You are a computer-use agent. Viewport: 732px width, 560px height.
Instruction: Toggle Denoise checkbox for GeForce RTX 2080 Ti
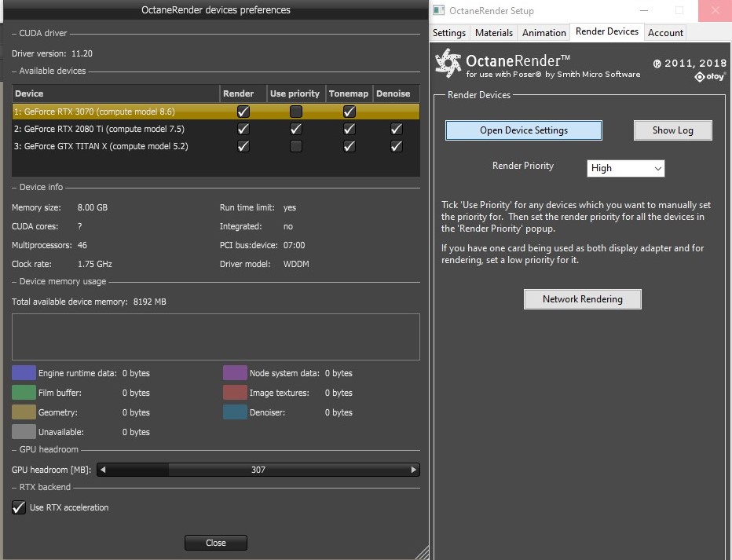397,129
